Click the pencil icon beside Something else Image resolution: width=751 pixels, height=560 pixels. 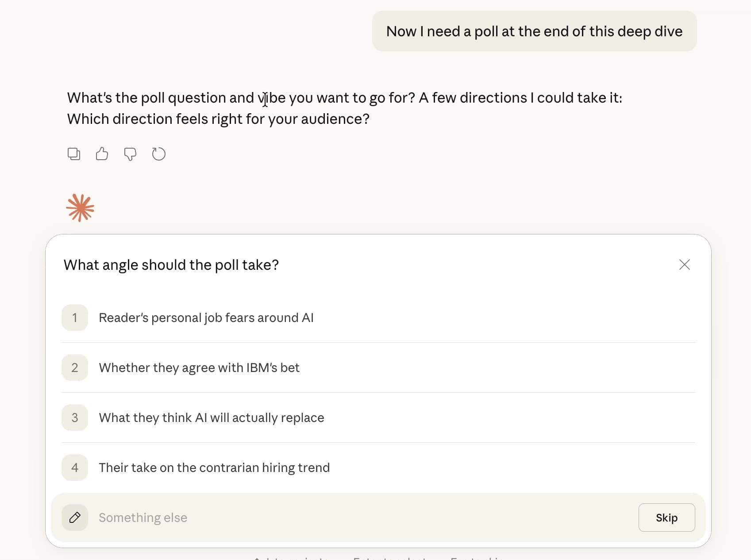(x=75, y=518)
